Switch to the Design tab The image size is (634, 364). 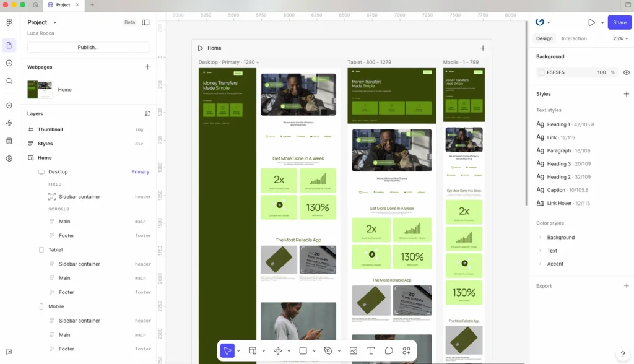pos(544,38)
